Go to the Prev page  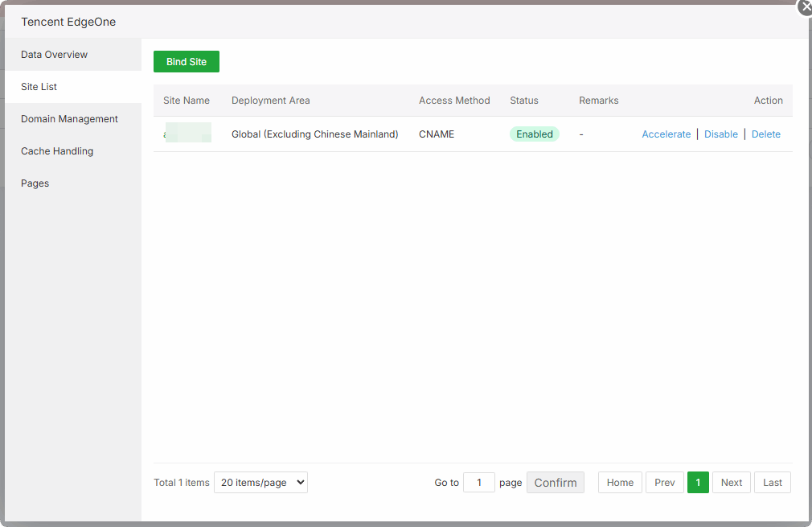[664, 483]
